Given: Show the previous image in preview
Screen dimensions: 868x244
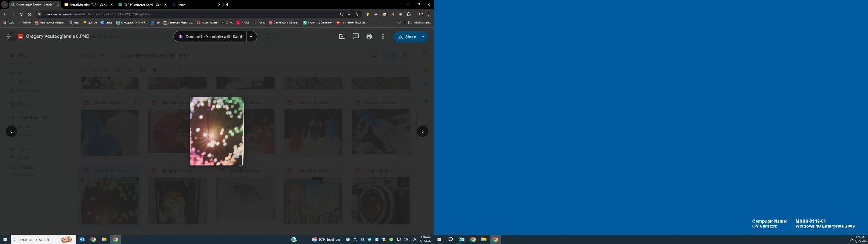Looking at the screenshot, I should tap(11, 131).
